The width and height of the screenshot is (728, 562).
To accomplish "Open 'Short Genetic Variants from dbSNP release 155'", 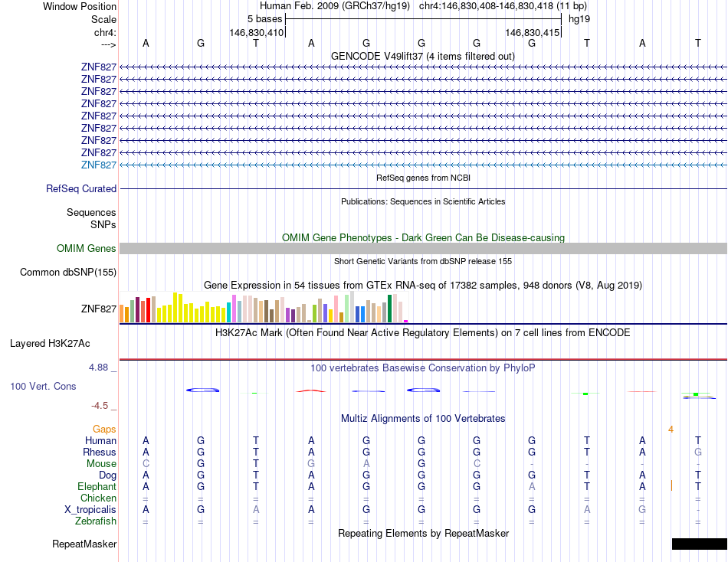I will [x=423, y=261].
